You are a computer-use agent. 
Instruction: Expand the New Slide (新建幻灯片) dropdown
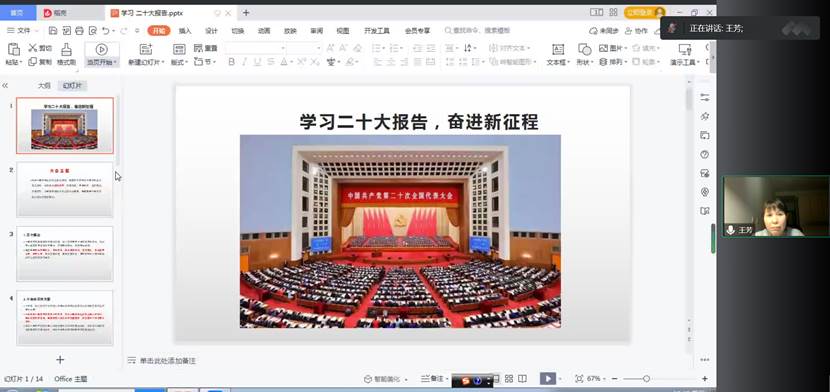coord(146,62)
